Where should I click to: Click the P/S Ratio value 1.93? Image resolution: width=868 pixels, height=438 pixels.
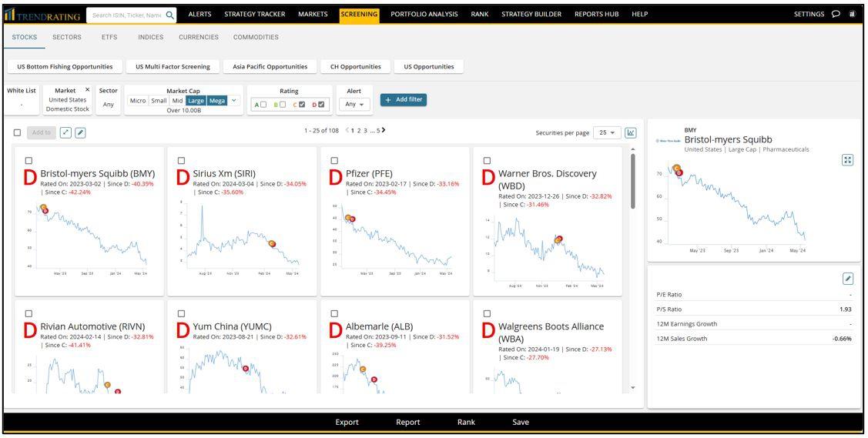click(x=846, y=309)
